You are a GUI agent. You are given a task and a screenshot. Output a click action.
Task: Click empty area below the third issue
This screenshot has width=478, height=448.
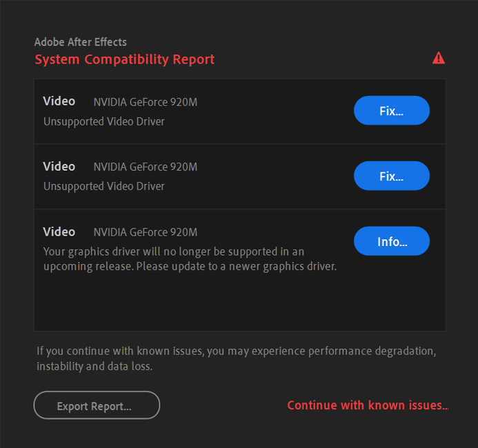(x=239, y=303)
